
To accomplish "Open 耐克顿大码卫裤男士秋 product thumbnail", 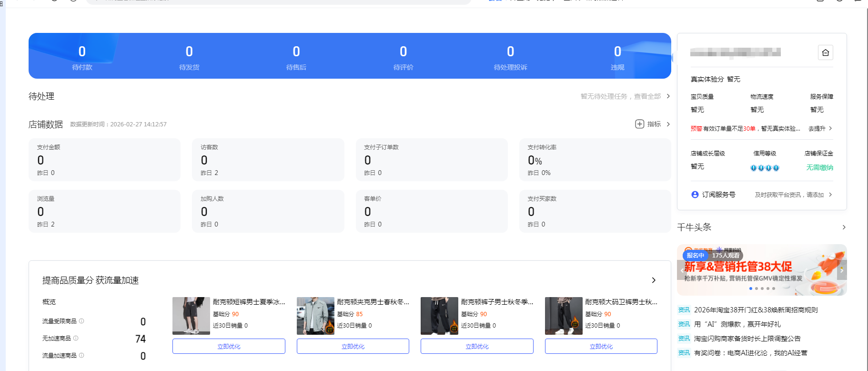I will [564, 316].
